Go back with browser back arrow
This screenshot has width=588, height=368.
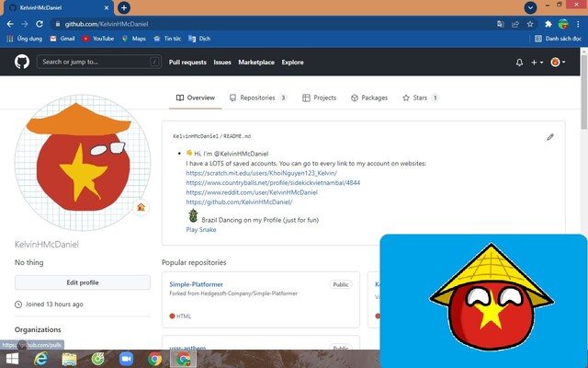pos(10,24)
